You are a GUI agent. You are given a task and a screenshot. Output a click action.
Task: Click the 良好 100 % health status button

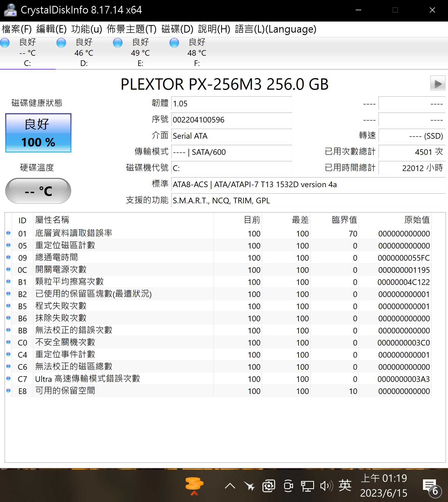point(38,133)
